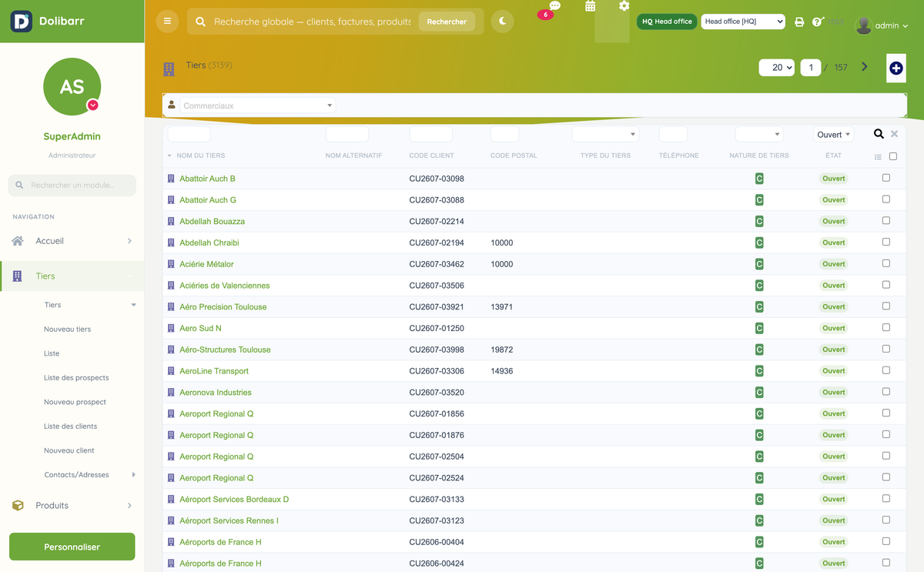Screen dimensions: 924x572
Task: Check the box for Aciérie Métalor
Action: point(886,263)
